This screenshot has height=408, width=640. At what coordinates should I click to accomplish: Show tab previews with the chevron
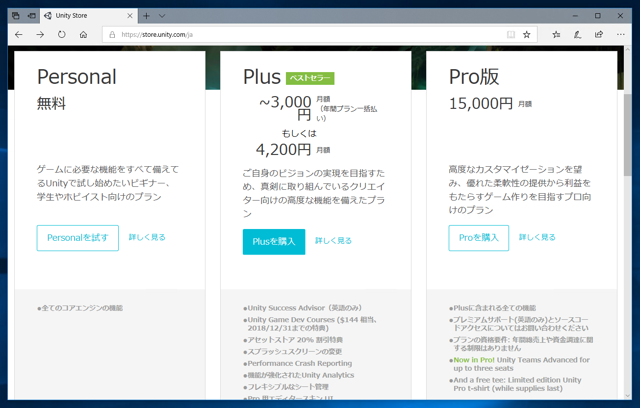(x=162, y=16)
